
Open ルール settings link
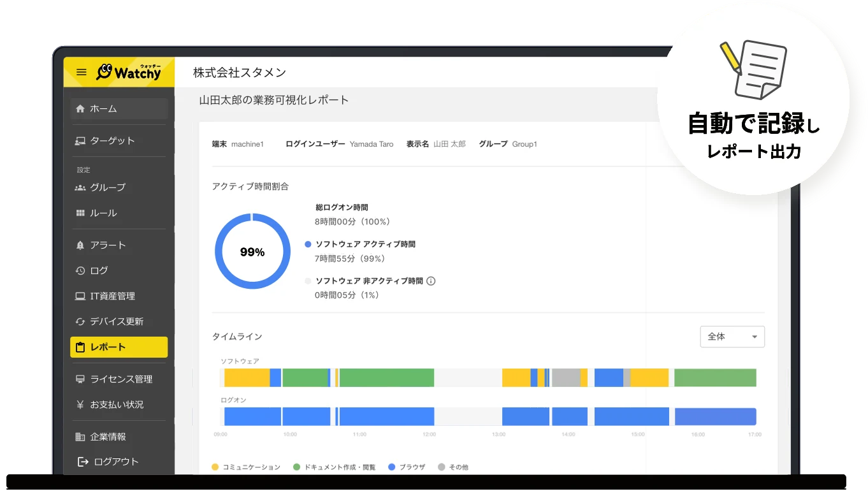[119, 213]
